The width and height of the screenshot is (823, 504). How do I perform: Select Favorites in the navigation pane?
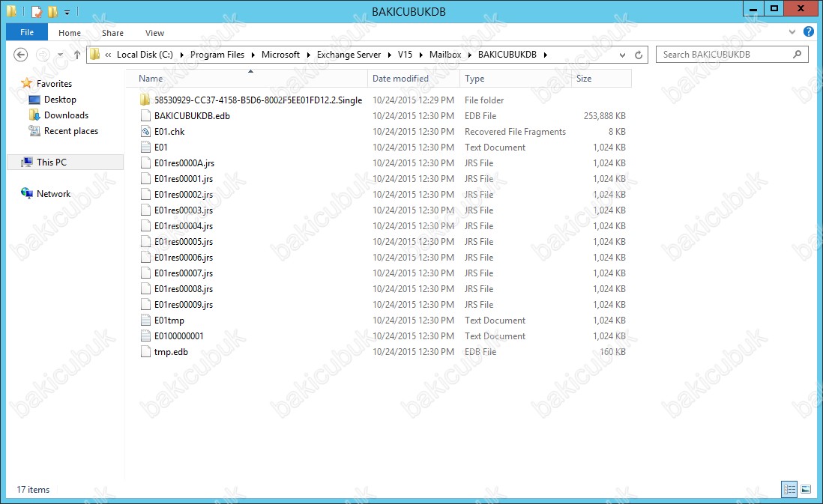click(54, 83)
